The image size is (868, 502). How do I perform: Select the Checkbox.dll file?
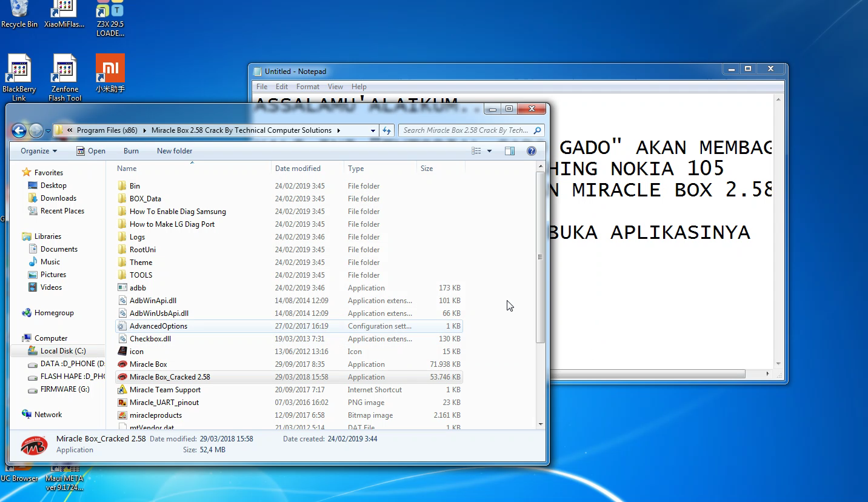click(289, 339)
